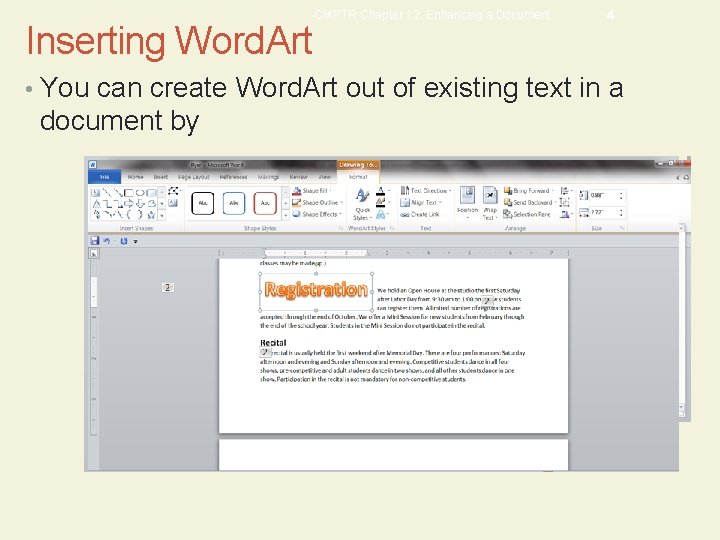Click the Draw Text Box icon
This screenshot has height=540, width=720.
tap(174, 202)
